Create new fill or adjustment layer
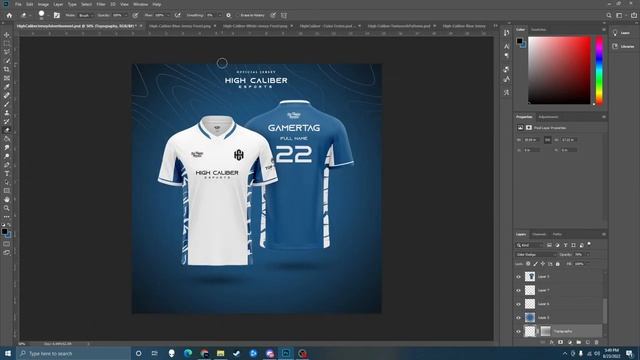This screenshot has width=640, height=360. point(570,342)
